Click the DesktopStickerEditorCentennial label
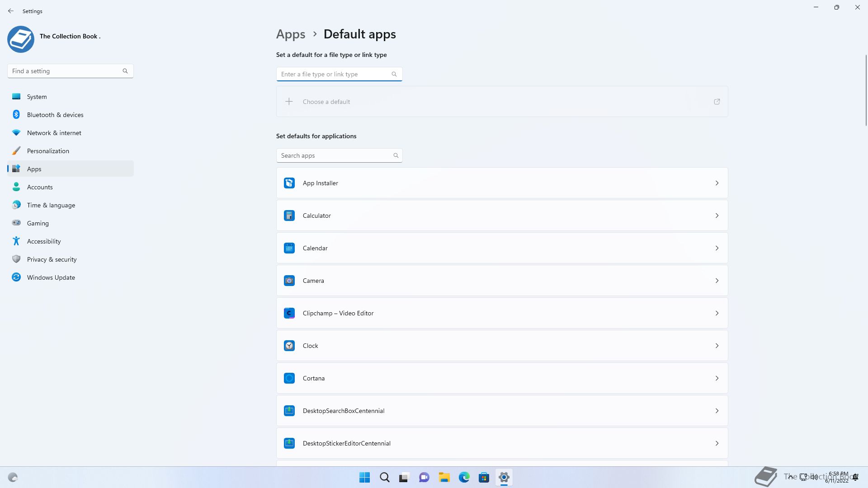Screen dimensions: 868x488 pos(347,443)
